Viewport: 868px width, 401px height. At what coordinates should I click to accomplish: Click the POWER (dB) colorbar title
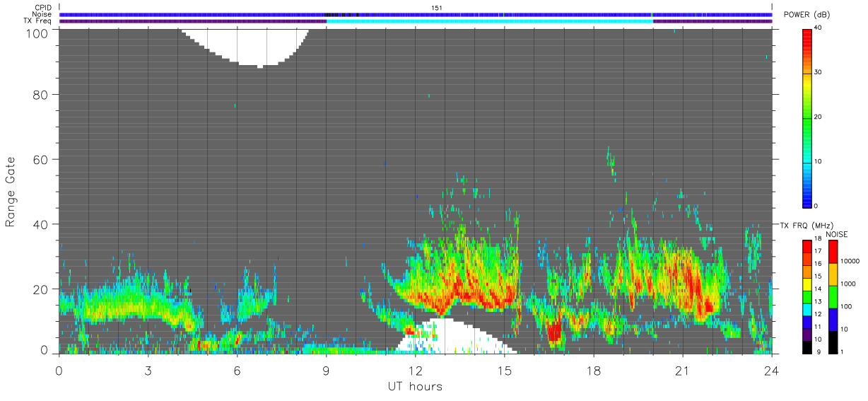point(807,16)
